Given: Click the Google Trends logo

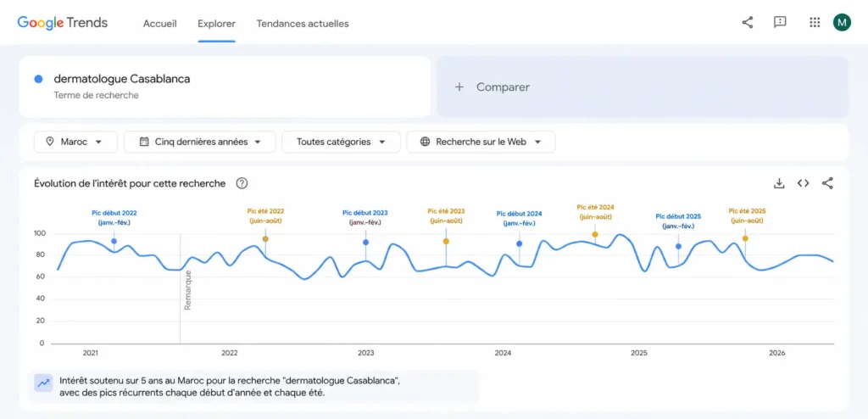Looking at the screenshot, I should coord(63,23).
